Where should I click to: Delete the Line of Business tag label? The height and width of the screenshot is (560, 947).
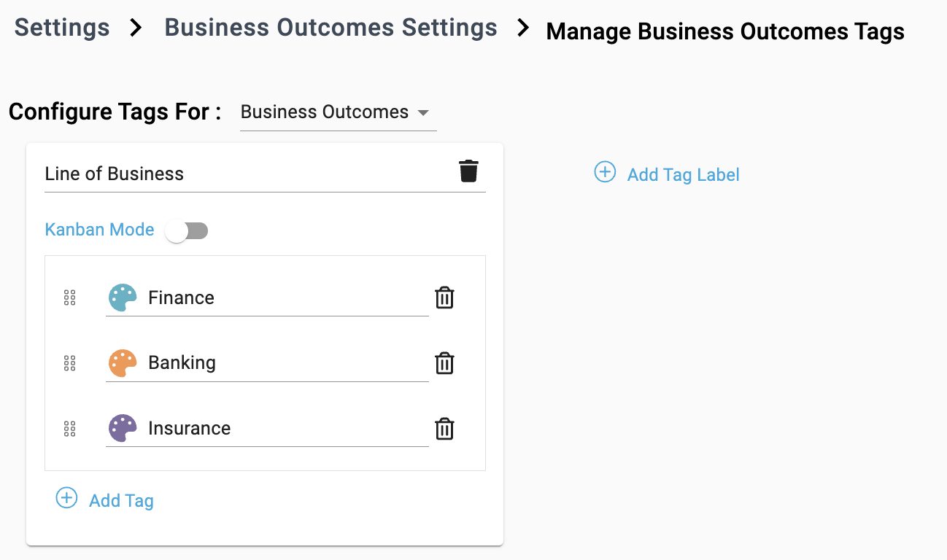click(468, 171)
